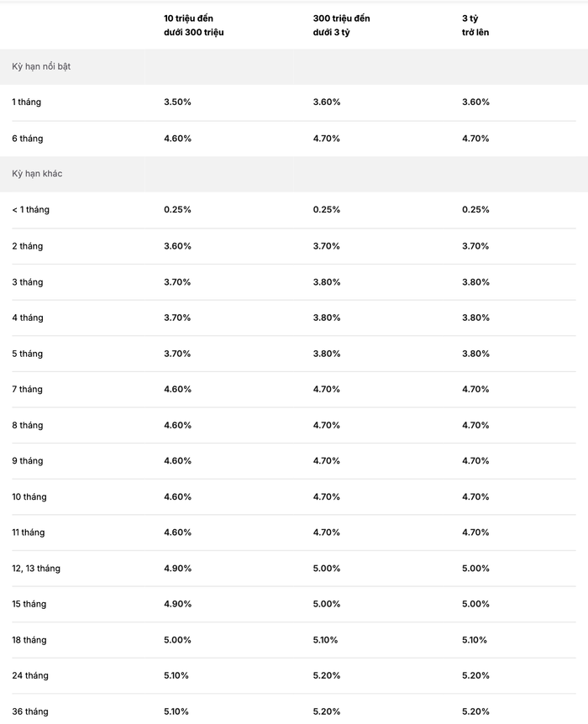The image size is (588, 724).
Task: Click the 4.70% rate for 11 tháng, last column
Action: click(x=475, y=533)
